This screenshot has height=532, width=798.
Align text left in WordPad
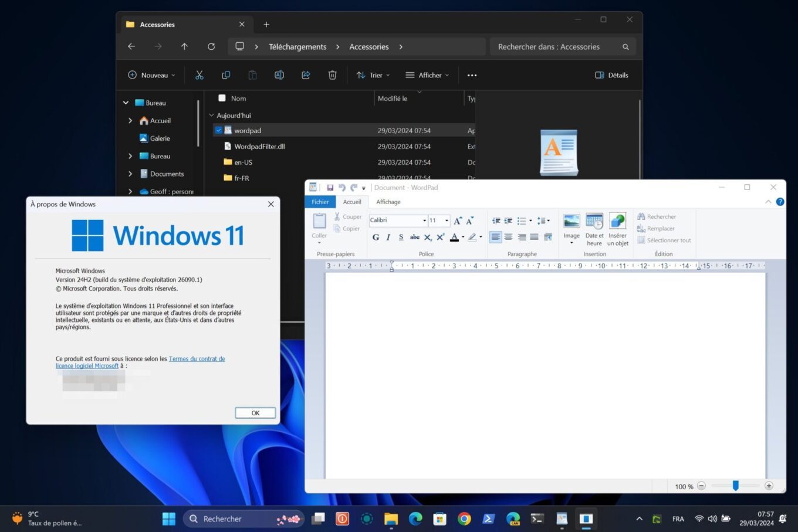496,237
